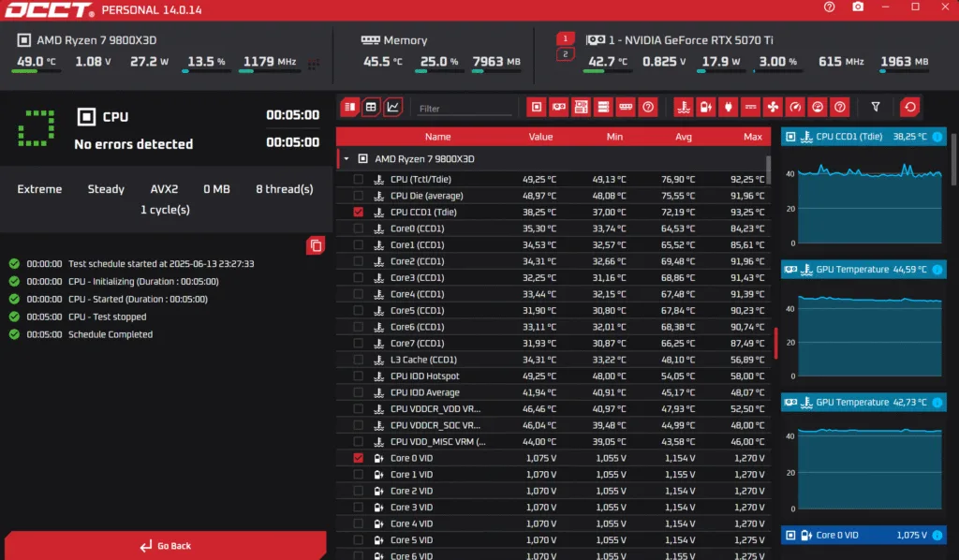The height and width of the screenshot is (560, 959).
Task: Toggle the current sensor type filter
Action: coord(750,107)
